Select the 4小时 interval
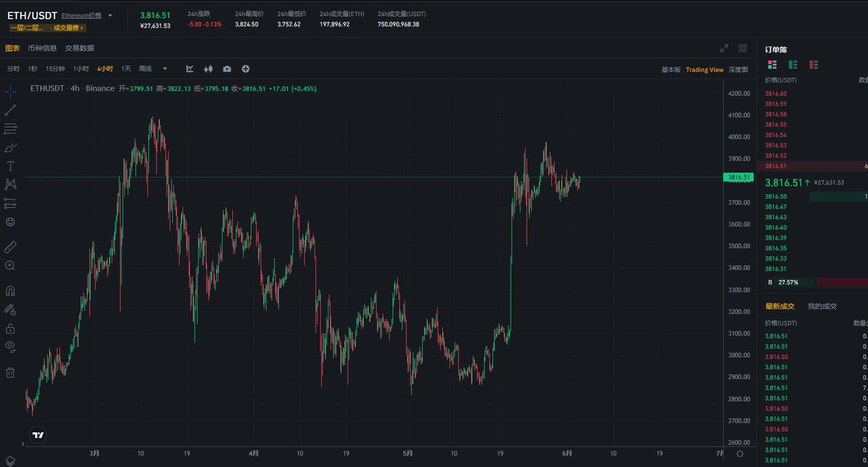Viewport: 868px width, 467px height. pos(105,69)
